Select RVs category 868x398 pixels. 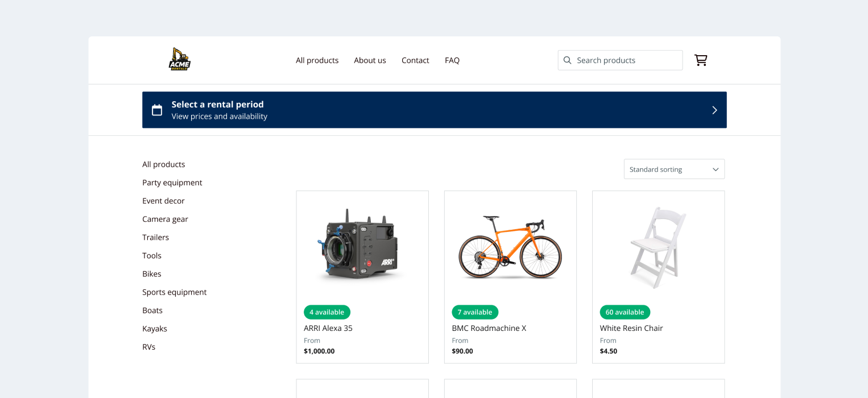pyautogui.click(x=148, y=347)
